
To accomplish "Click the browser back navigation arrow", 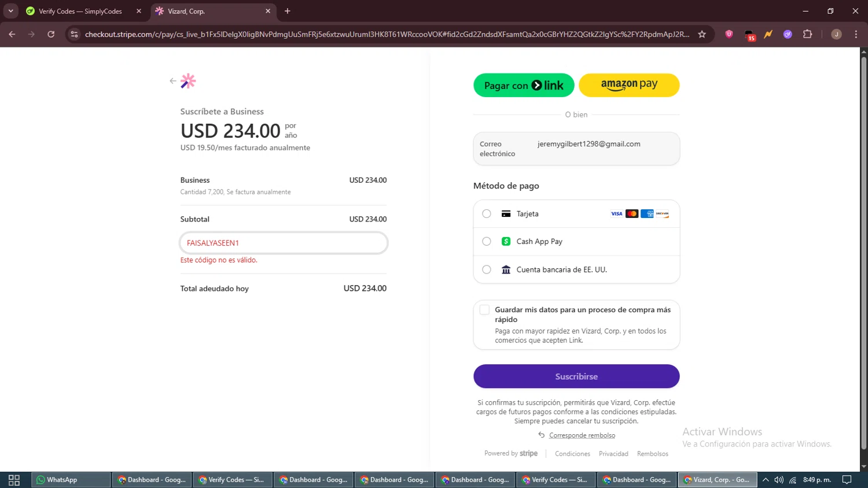I will [12, 34].
